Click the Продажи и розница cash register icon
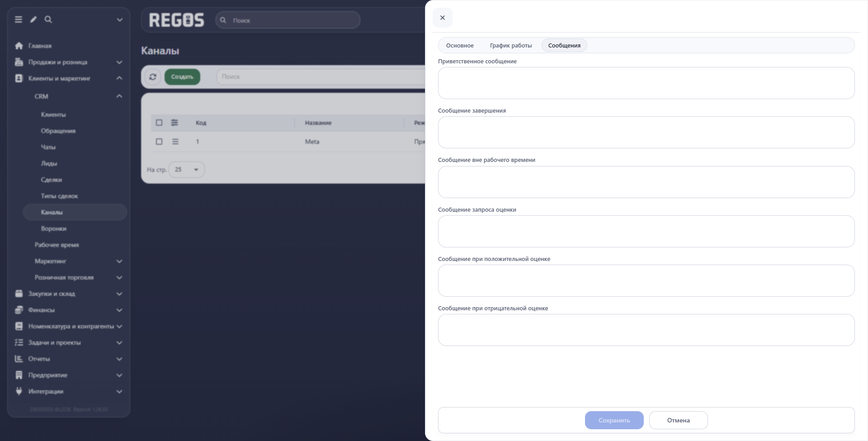 coord(19,62)
